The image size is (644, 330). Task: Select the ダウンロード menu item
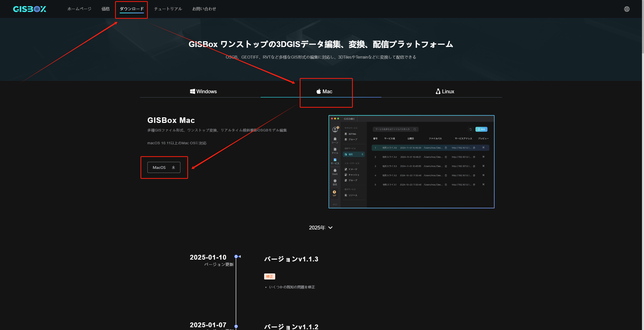point(132,9)
